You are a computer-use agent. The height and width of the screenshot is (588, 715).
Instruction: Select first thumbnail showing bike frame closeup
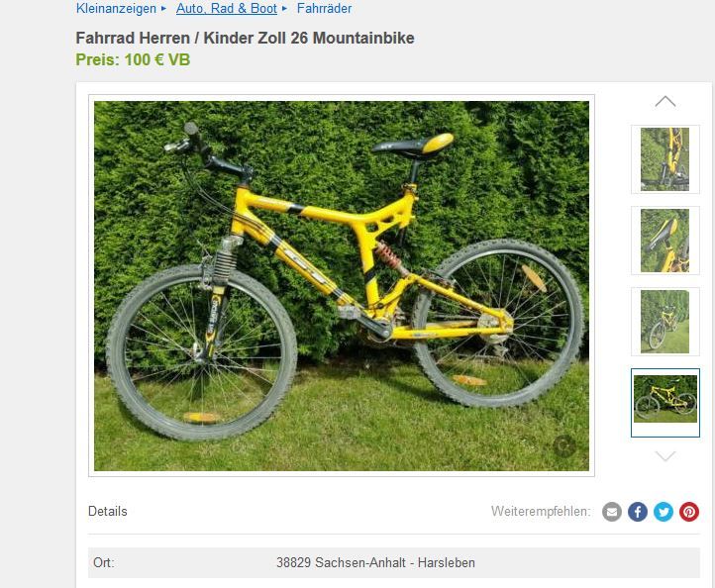(x=664, y=159)
